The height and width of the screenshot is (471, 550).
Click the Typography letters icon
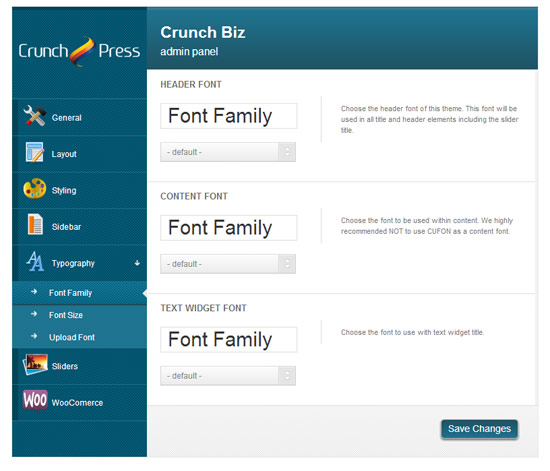pyautogui.click(x=35, y=261)
